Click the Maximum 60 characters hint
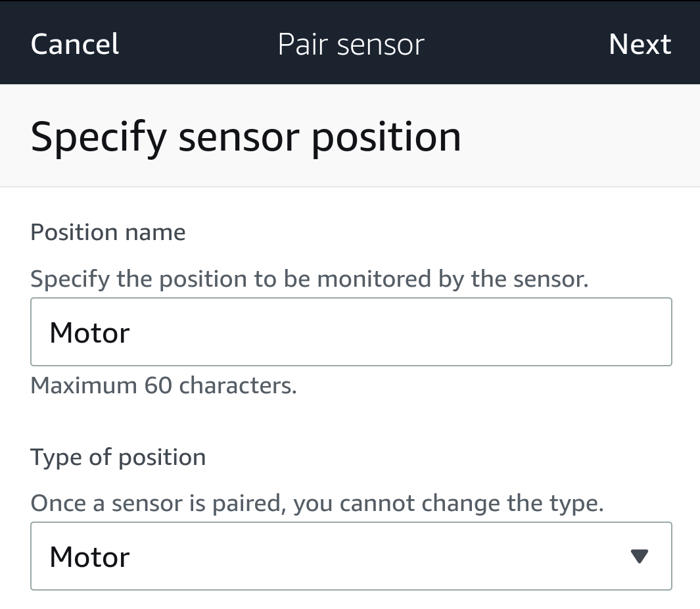The image size is (700, 609). [x=164, y=385]
